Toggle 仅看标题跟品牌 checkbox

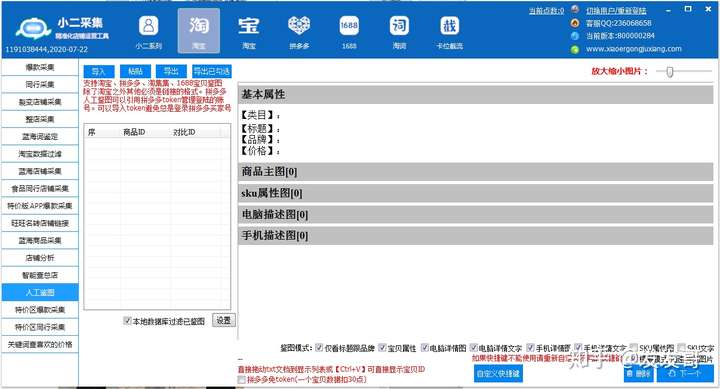(x=319, y=348)
